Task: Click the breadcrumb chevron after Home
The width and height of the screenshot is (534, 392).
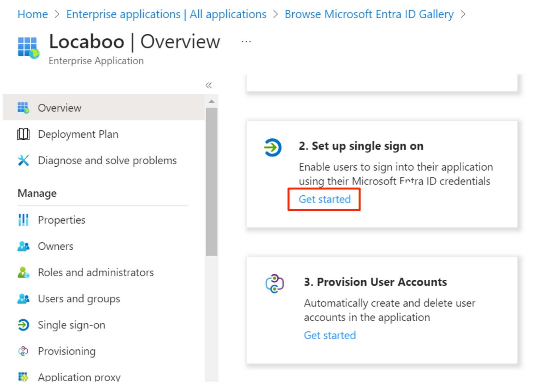Action: point(57,14)
